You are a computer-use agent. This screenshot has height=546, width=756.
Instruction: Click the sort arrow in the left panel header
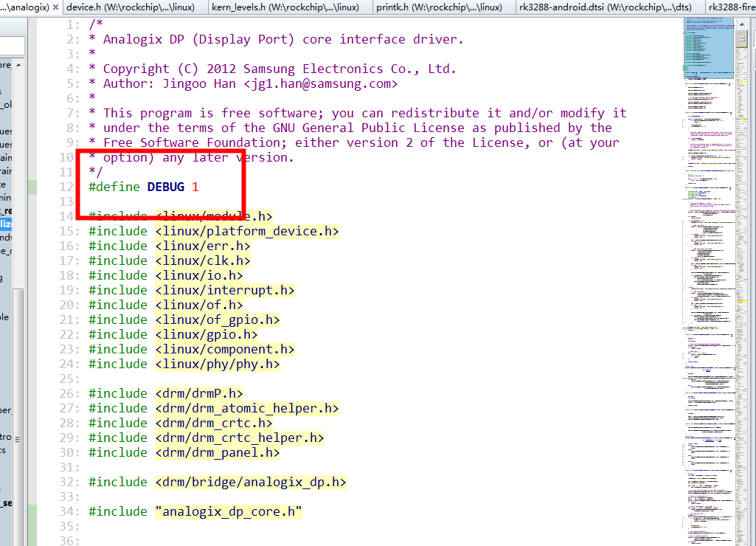[18, 65]
